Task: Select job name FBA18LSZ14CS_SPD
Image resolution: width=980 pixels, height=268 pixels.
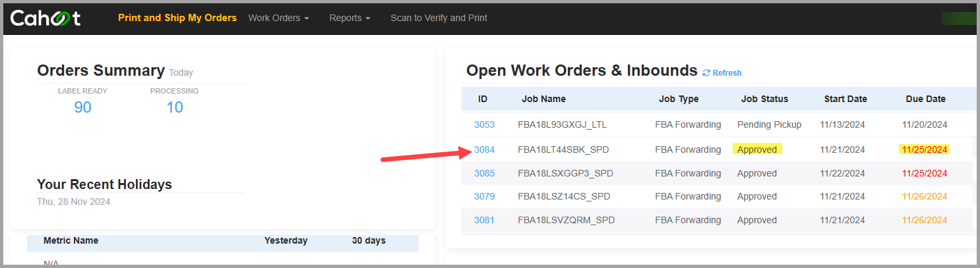Action: 564,196
